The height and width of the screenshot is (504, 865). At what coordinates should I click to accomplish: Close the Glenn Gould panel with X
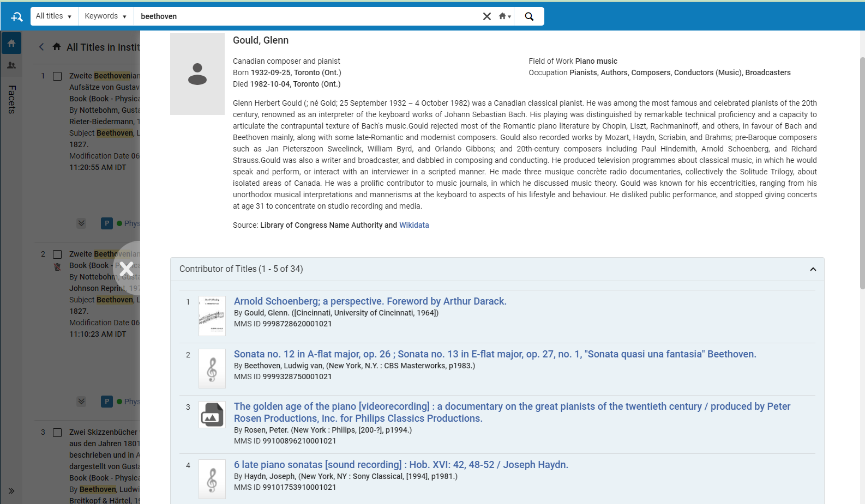(127, 269)
